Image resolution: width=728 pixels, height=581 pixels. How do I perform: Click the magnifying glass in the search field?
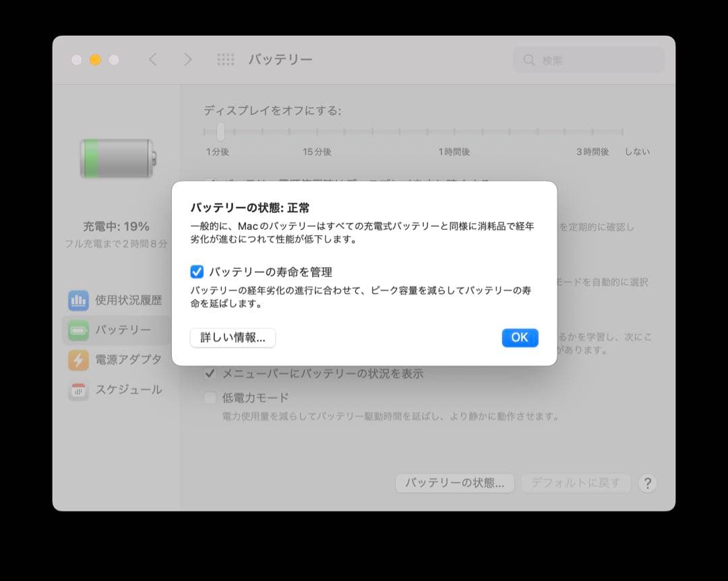point(528,60)
